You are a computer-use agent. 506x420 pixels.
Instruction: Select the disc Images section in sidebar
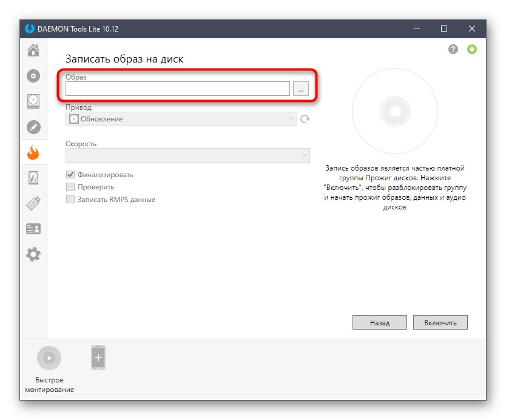33,76
